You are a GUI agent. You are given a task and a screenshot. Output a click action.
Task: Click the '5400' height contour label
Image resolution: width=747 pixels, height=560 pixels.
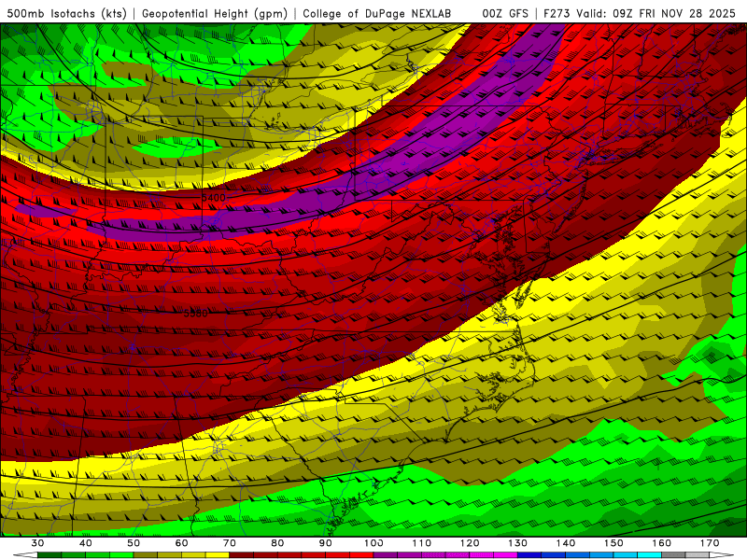214,198
